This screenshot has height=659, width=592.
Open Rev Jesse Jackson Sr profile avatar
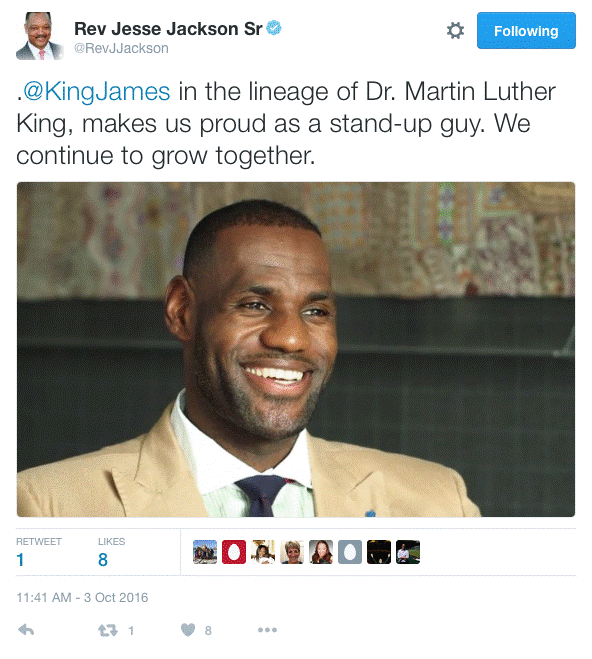pyautogui.click(x=39, y=36)
